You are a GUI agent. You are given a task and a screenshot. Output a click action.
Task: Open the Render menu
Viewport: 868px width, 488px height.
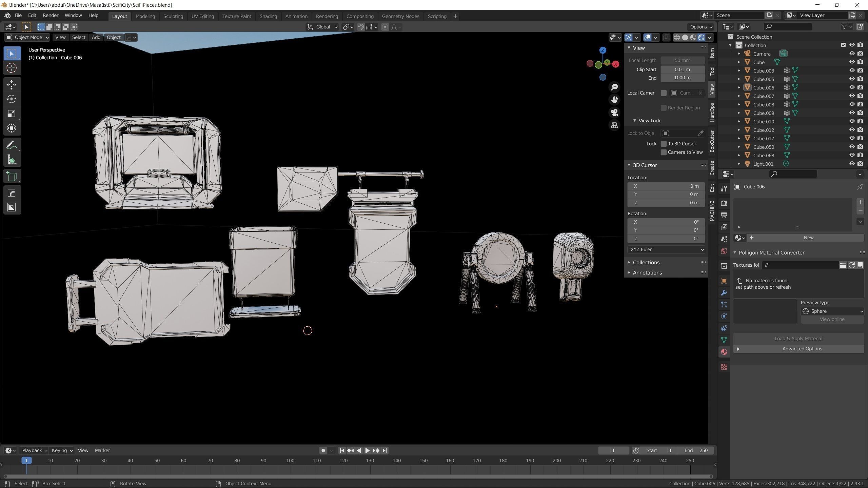51,16
